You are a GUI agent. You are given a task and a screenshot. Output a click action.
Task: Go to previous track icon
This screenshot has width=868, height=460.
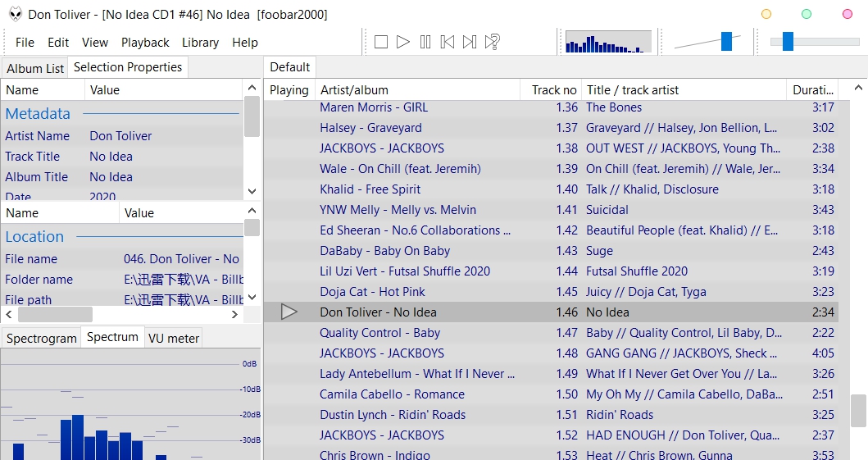(x=448, y=42)
